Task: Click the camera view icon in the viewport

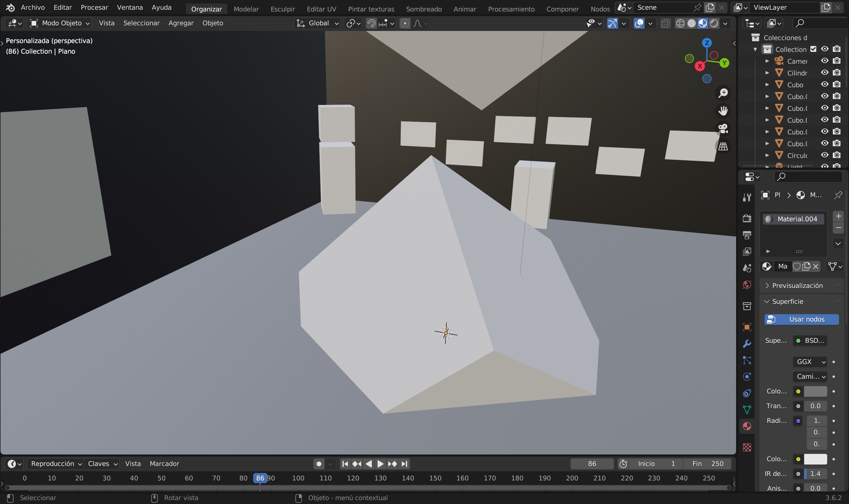Action: click(723, 129)
